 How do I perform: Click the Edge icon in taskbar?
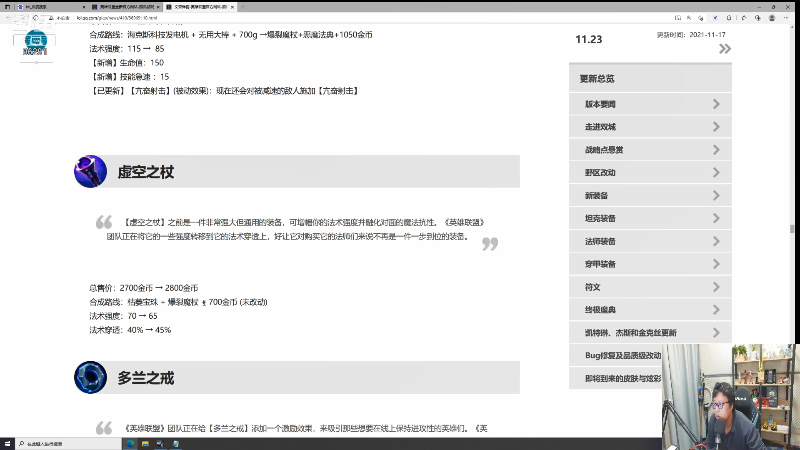click(130, 444)
